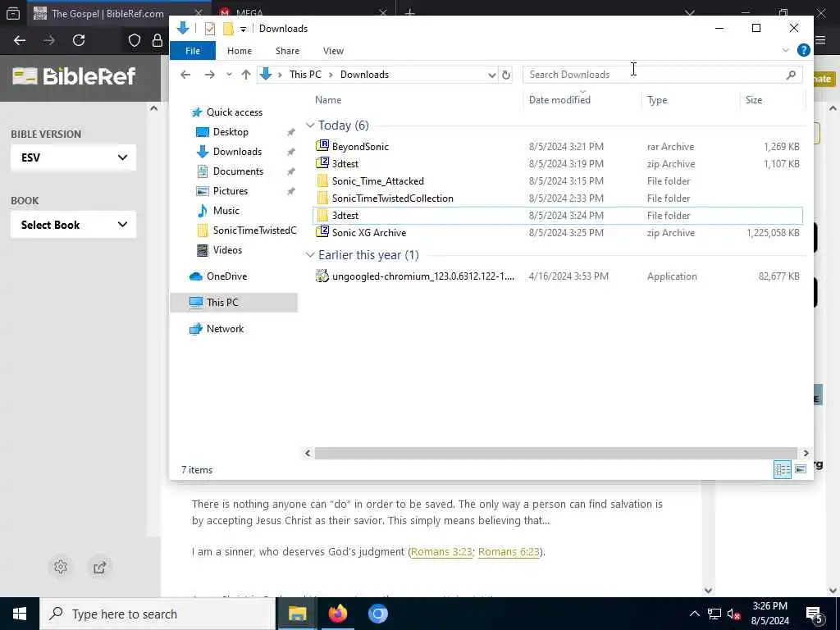Select the 3dtest zip archive file
This screenshot has width=840, height=630.
coord(345,163)
